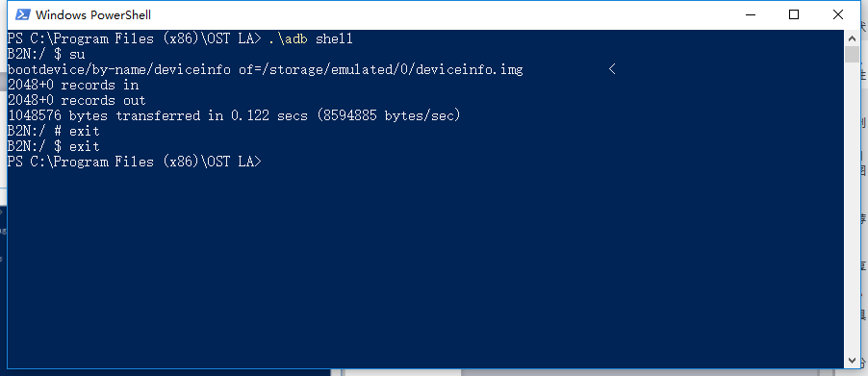868x376 pixels.
Task: Click the 'su' command line
Action: coord(46,54)
